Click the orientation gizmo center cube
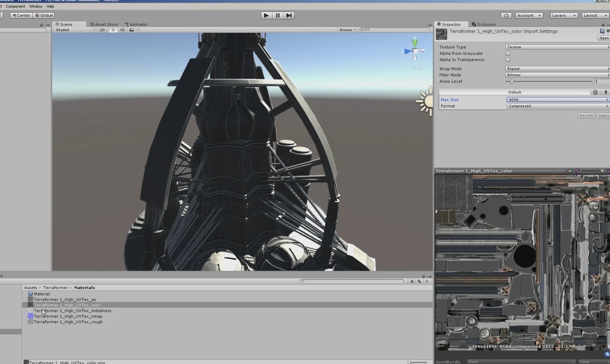The image size is (610, 364). 415,51
